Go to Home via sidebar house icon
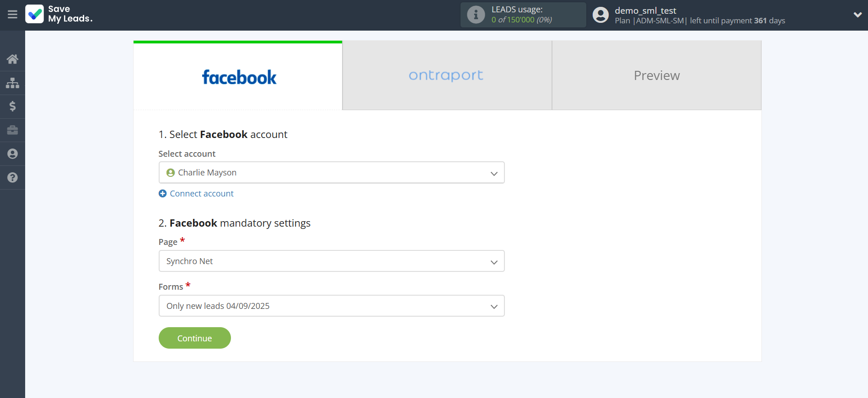Viewport: 868px width, 398px height. (12, 59)
